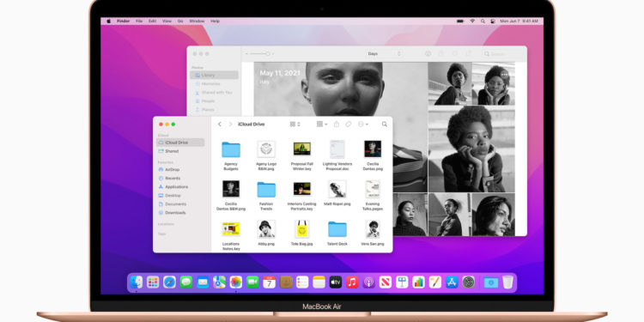Image resolution: width=644 pixels, height=322 pixels.
Task: Open the Edit menu
Action: [x=152, y=21]
